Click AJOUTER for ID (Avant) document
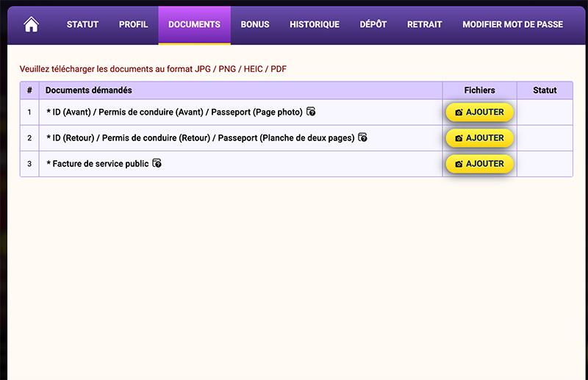This screenshot has width=588, height=380. pyautogui.click(x=479, y=112)
